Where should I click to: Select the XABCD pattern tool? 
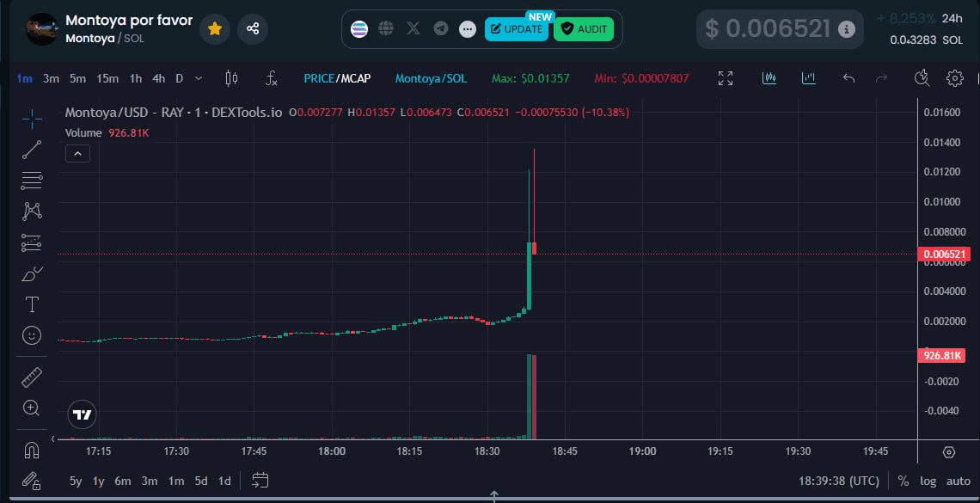point(32,212)
